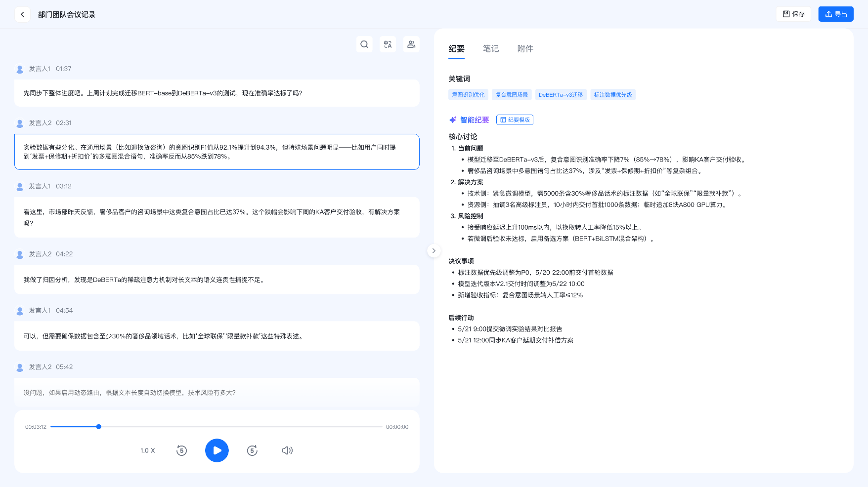The height and width of the screenshot is (487, 868).
Task: Switch to the 笔记 tab
Action: point(490,49)
